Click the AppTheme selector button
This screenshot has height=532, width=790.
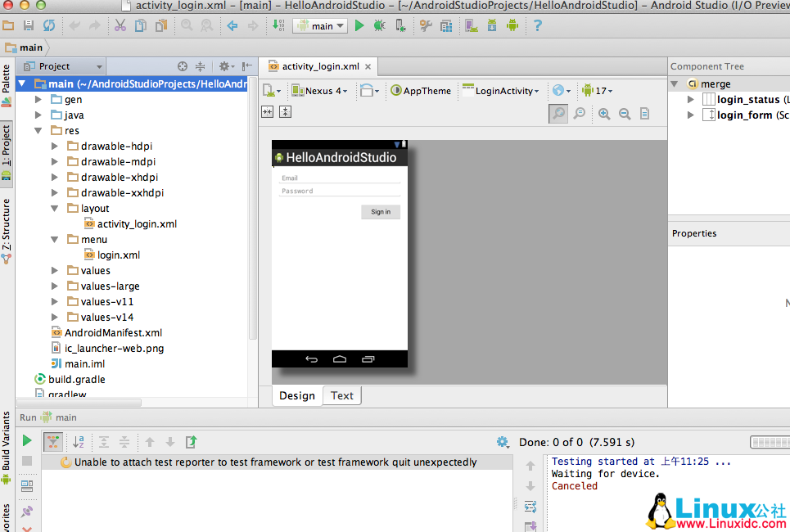pyautogui.click(x=422, y=91)
